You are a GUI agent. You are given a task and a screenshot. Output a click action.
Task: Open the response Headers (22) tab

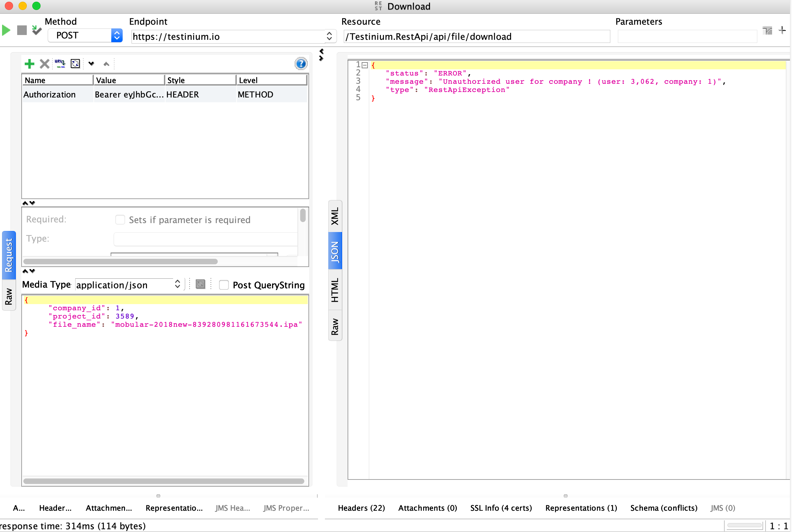[x=361, y=508]
